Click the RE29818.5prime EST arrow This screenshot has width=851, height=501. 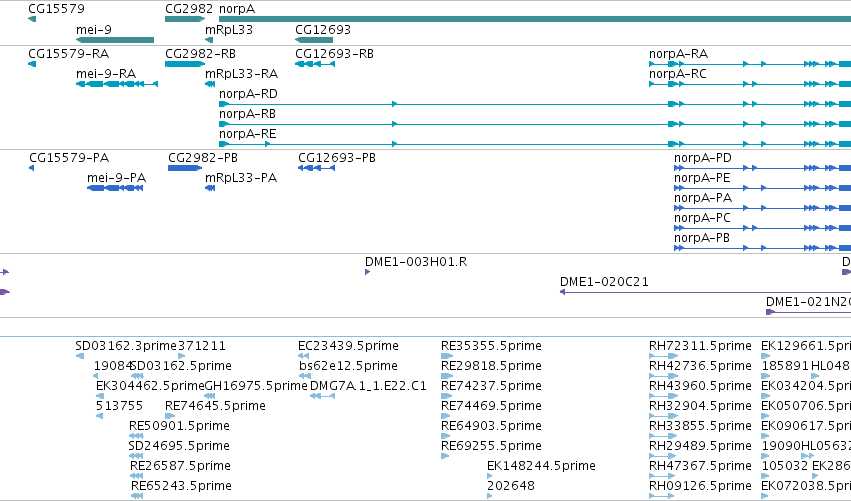point(447,376)
